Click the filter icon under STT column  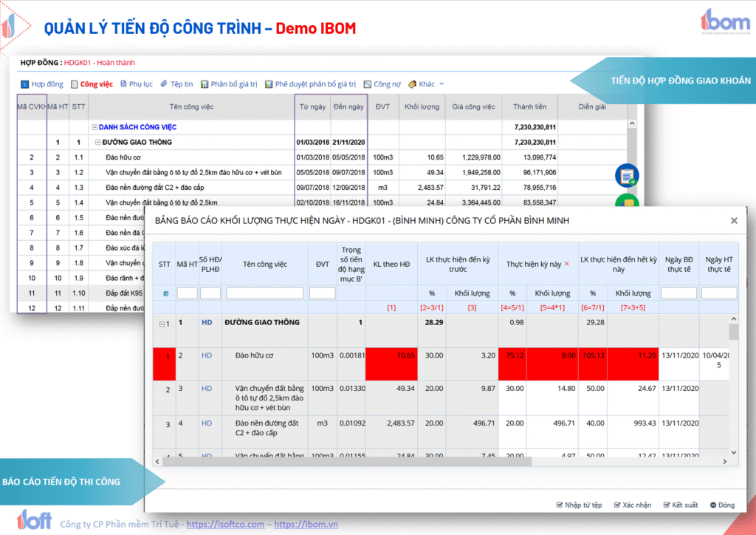(165, 293)
